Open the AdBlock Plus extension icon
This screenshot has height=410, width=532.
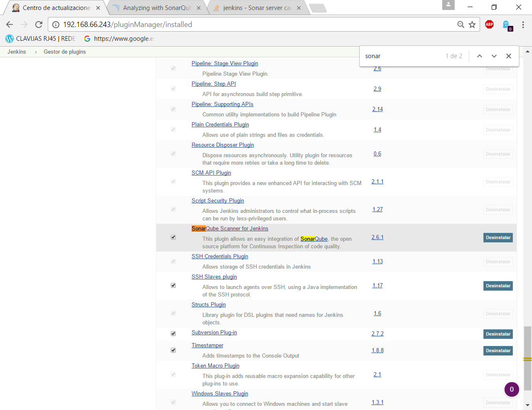(x=490, y=25)
